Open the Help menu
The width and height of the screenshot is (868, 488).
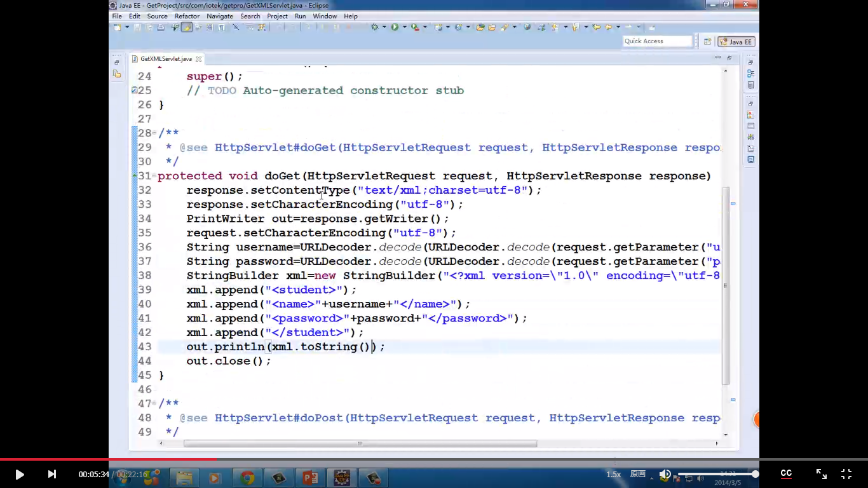pos(351,16)
